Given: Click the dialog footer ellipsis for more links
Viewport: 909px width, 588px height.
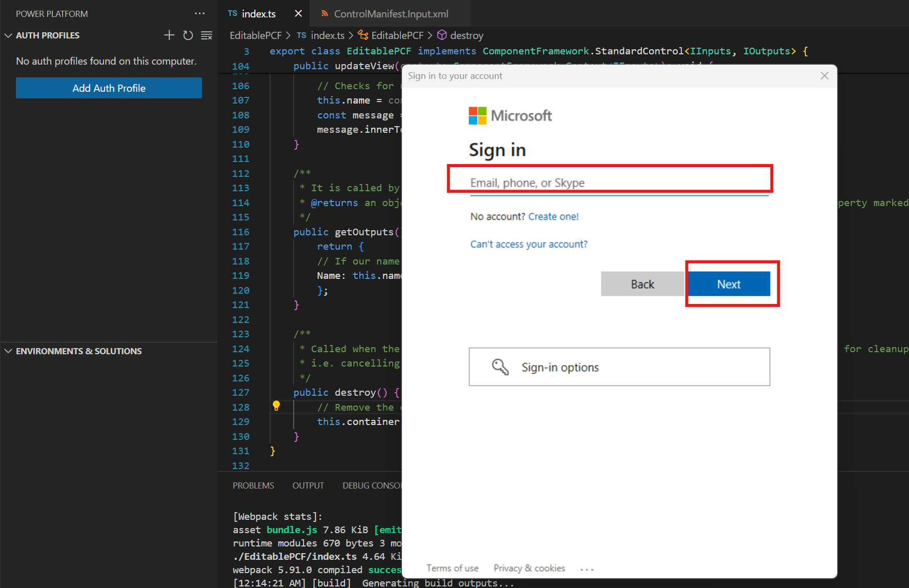Looking at the screenshot, I should pyautogui.click(x=587, y=568).
